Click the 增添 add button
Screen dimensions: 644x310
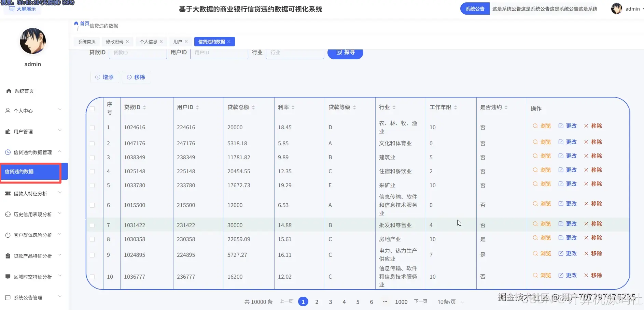[x=104, y=77]
